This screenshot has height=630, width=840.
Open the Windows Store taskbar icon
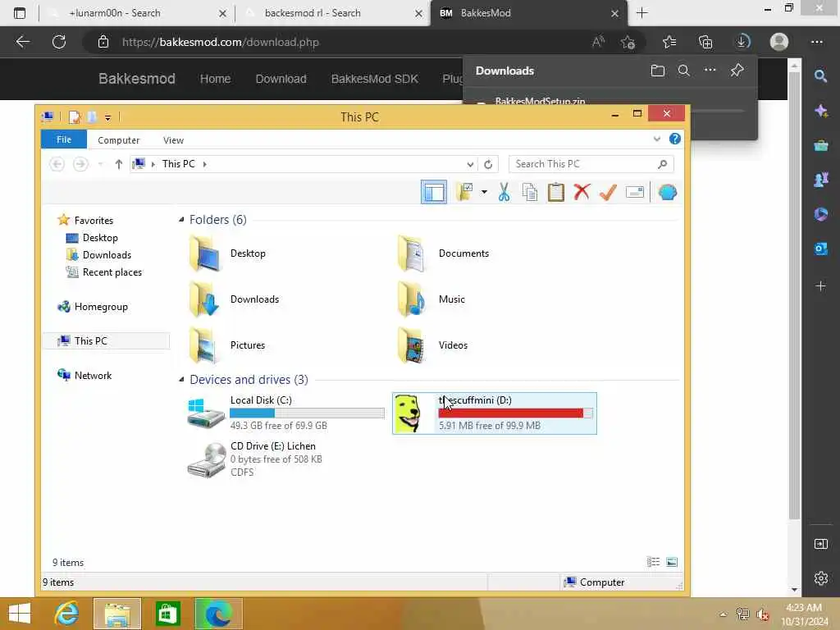point(167,614)
